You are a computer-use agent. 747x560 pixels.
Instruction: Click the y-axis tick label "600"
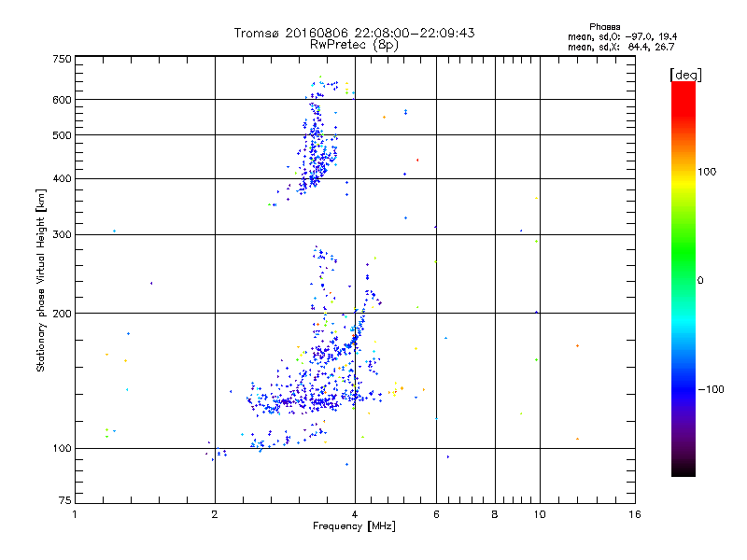[62, 100]
